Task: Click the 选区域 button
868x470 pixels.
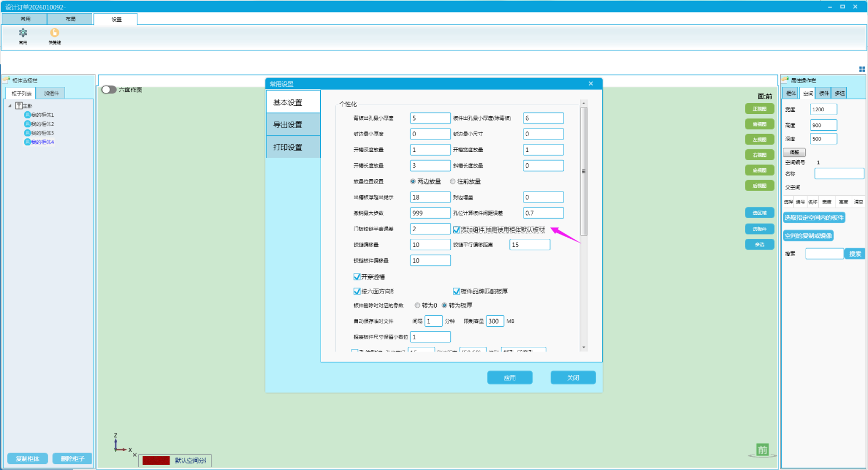Action: (759, 213)
